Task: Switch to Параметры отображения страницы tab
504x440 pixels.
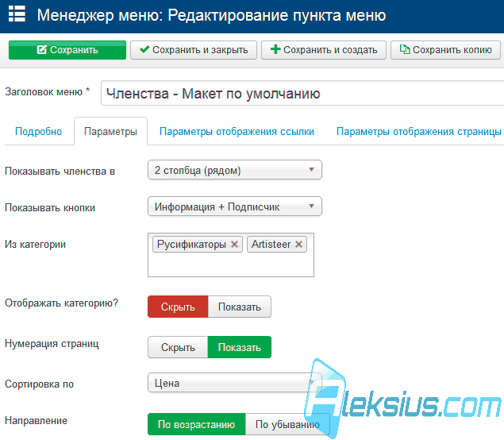Action: pyautogui.click(x=419, y=132)
